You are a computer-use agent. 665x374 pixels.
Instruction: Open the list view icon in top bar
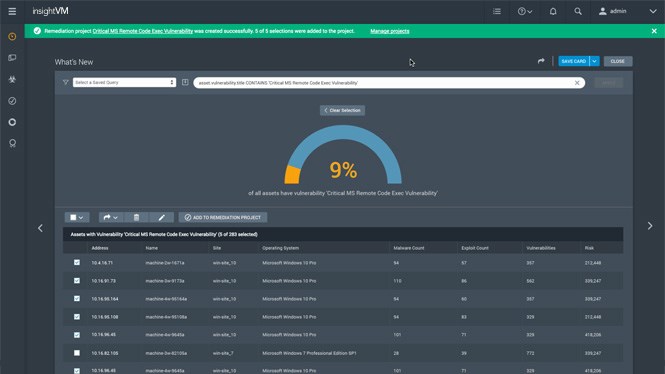click(x=497, y=11)
